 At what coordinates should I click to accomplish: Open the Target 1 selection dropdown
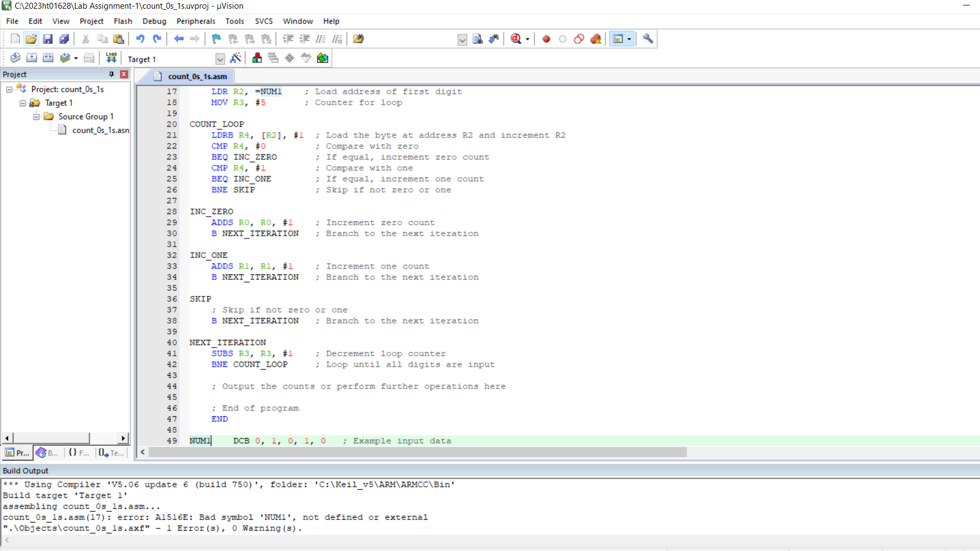click(x=220, y=58)
